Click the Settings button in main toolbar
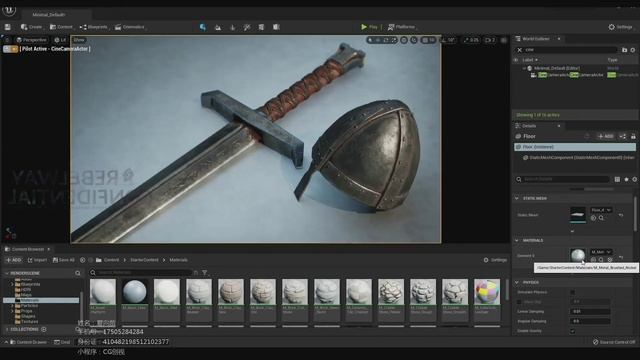Screen dimensions: 640x360 620,27
